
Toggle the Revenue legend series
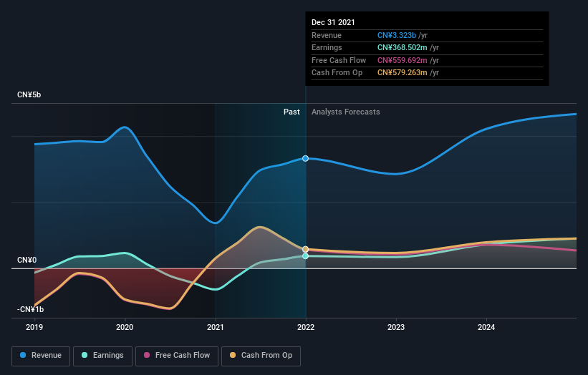pos(41,356)
